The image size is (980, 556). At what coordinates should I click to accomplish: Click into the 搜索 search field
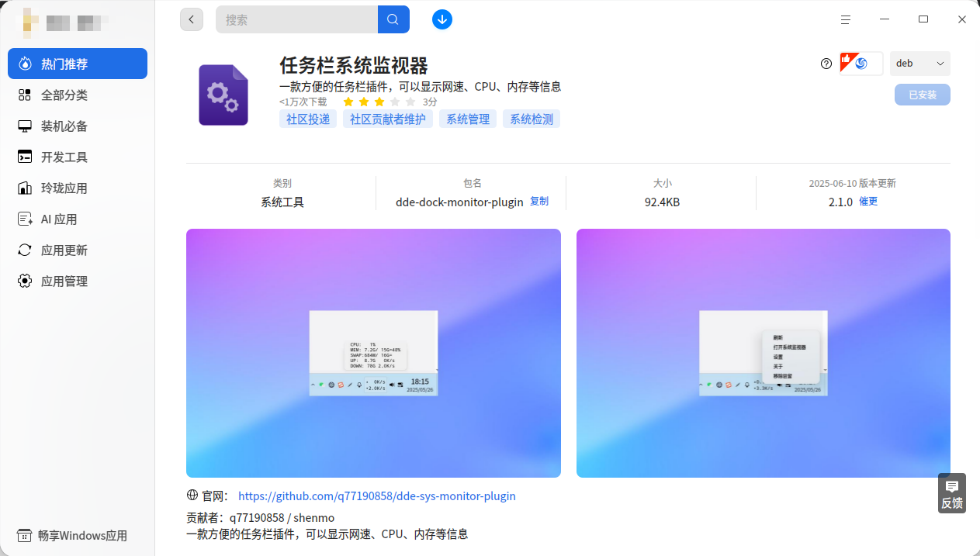(296, 19)
